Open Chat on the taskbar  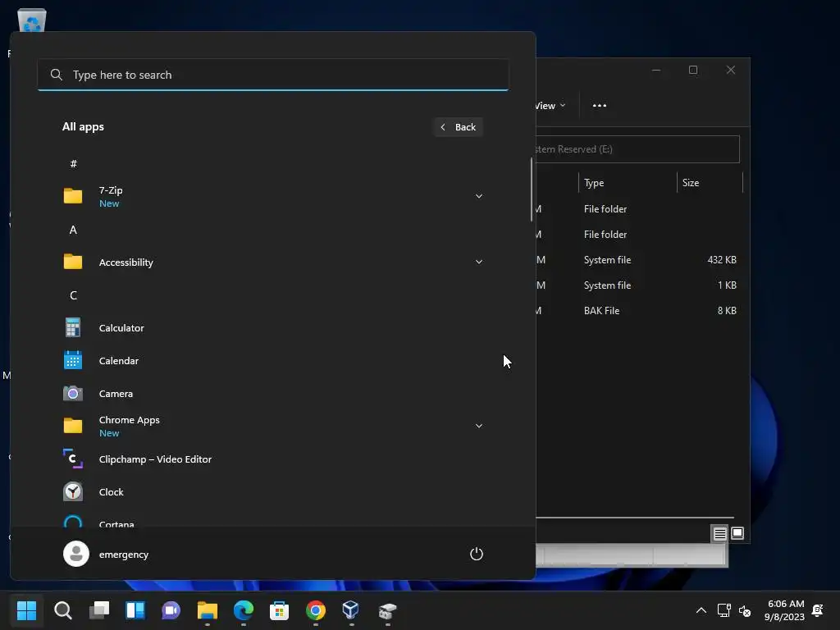pos(171,610)
